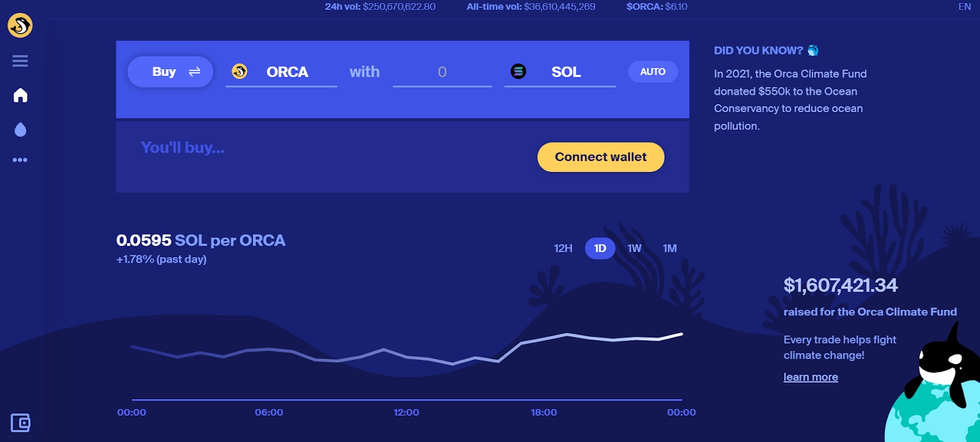This screenshot has height=442, width=980.
Task: Go to the Home page icon
Action: tap(20, 96)
